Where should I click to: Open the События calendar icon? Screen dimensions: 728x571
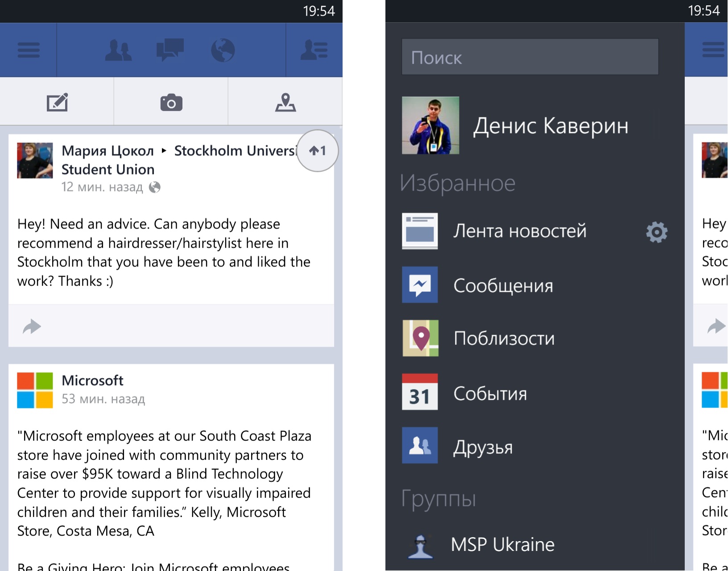pyautogui.click(x=420, y=392)
